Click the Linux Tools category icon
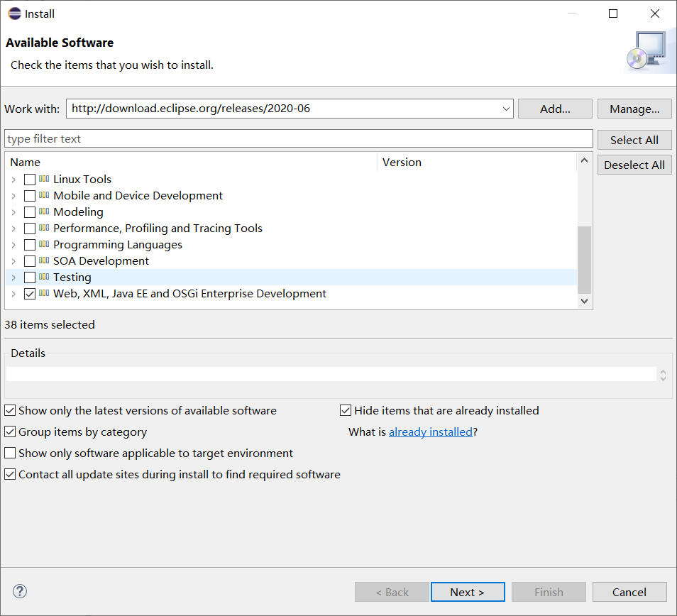 point(44,179)
